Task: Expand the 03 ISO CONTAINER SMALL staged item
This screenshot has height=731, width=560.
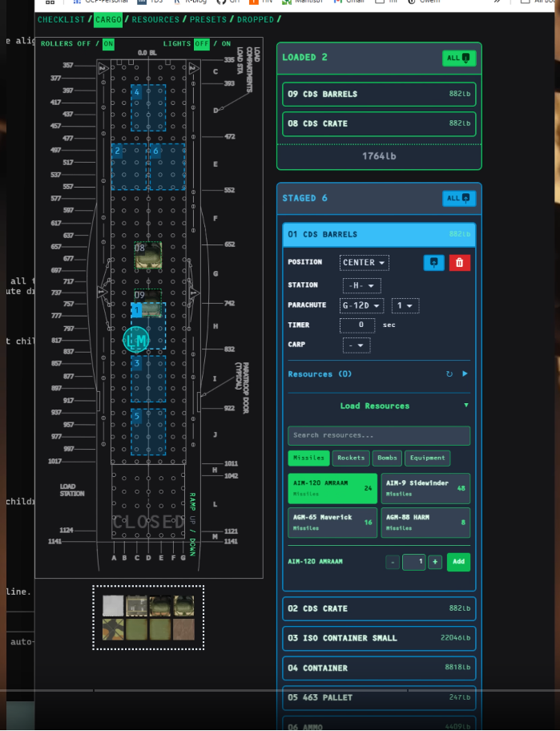Action: (x=379, y=638)
